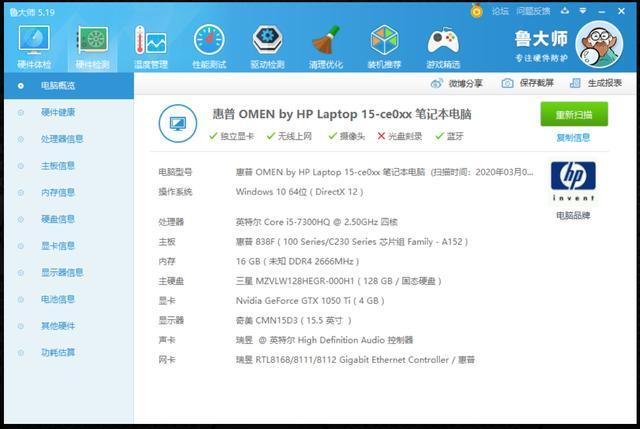
Task: Select 电脑概览 in sidebar
Action: (x=69, y=86)
